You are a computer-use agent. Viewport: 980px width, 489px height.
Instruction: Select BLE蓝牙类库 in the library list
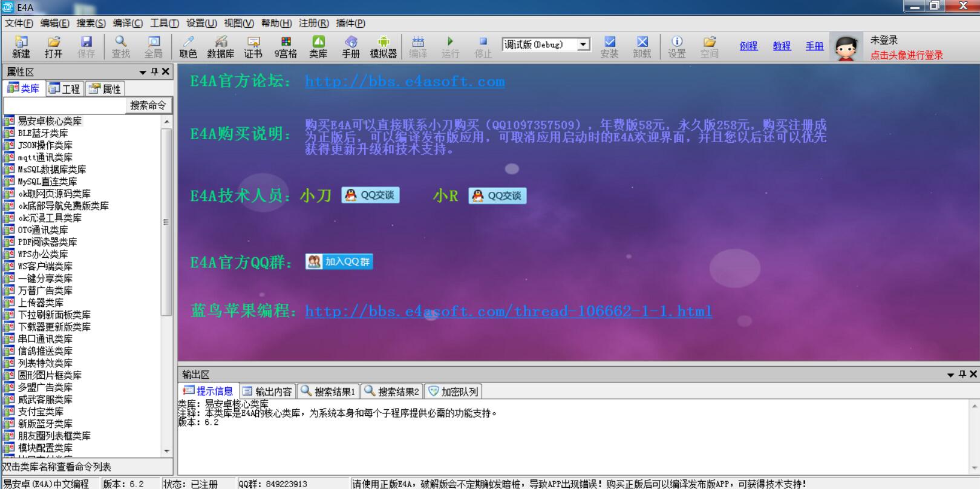coord(43,133)
